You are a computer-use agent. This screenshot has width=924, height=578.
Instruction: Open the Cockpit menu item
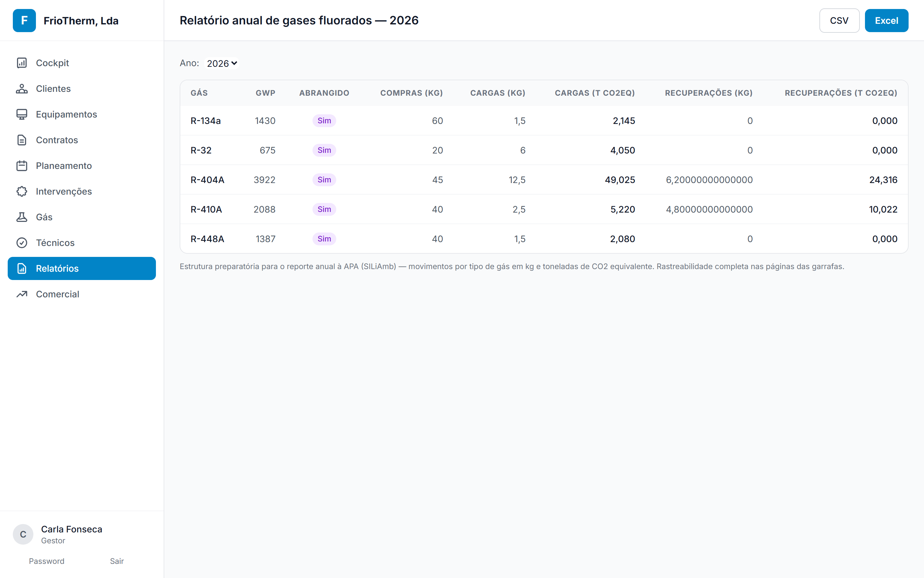pyautogui.click(x=82, y=63)
